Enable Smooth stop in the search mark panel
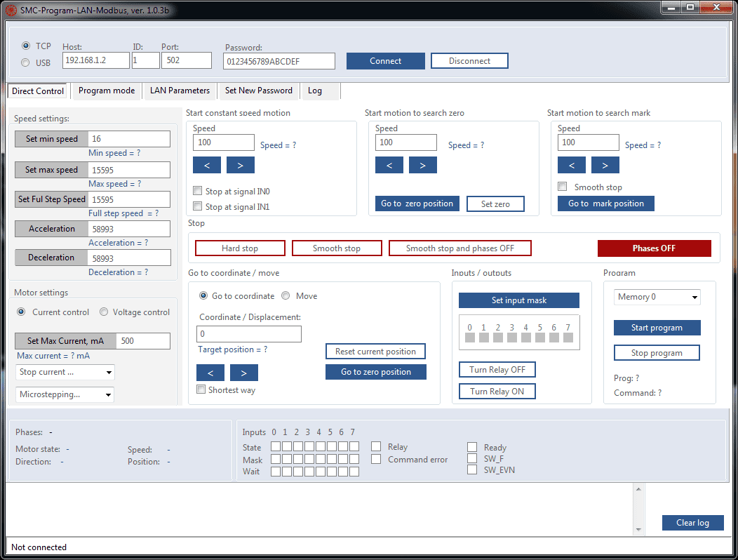 (x=562, y=186)
